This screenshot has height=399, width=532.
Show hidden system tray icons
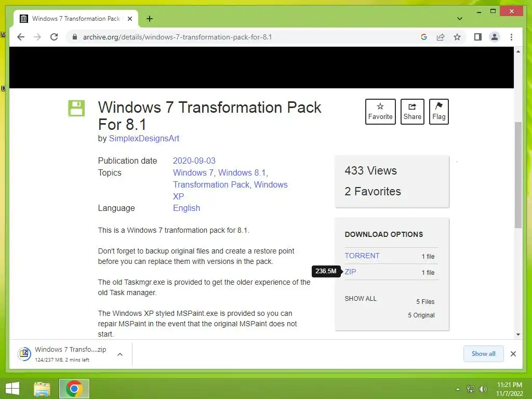pyautogui.click(x=458, y=389)
